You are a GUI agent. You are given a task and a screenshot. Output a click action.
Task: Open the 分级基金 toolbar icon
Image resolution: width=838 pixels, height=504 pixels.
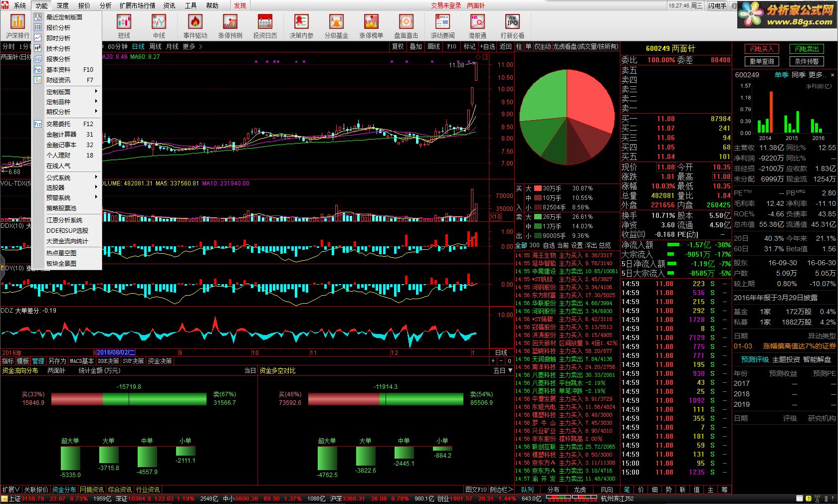coord(336,26)
